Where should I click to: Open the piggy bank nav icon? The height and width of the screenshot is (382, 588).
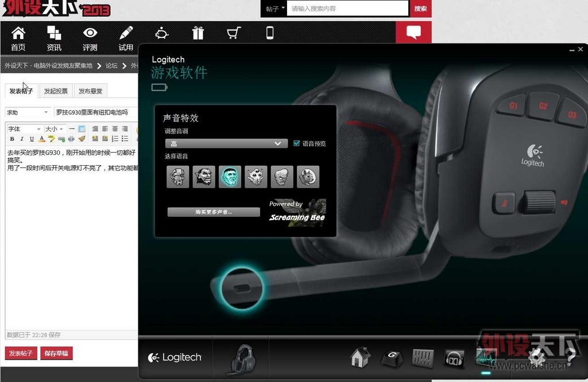161,33
